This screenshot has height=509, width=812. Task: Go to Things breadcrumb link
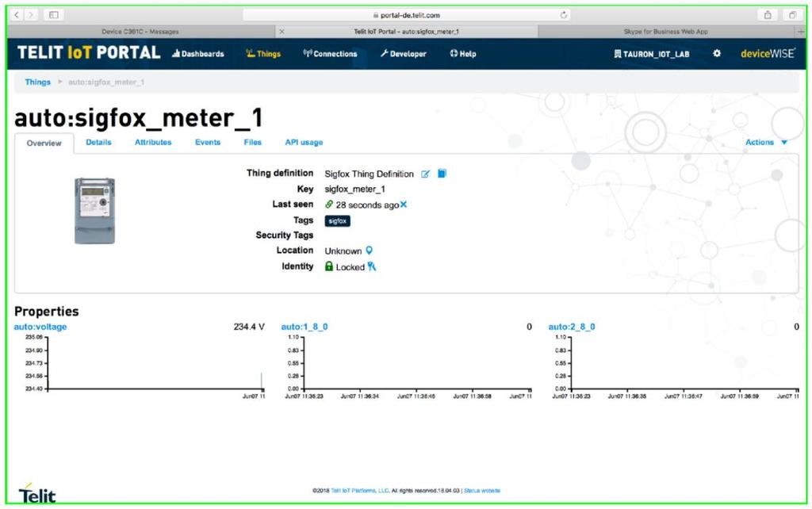[x=38, y=82]
